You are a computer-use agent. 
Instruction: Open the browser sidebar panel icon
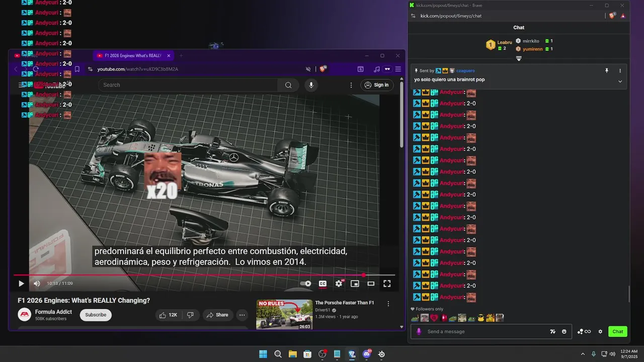coord(361,69)
